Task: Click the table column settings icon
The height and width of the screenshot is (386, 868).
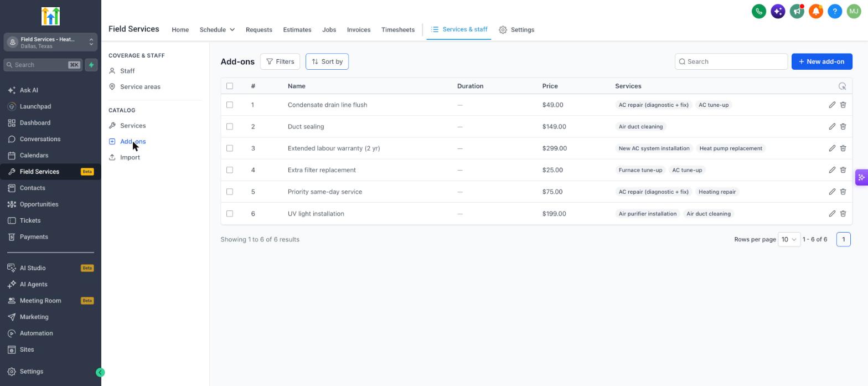Action: coord(842,86)
